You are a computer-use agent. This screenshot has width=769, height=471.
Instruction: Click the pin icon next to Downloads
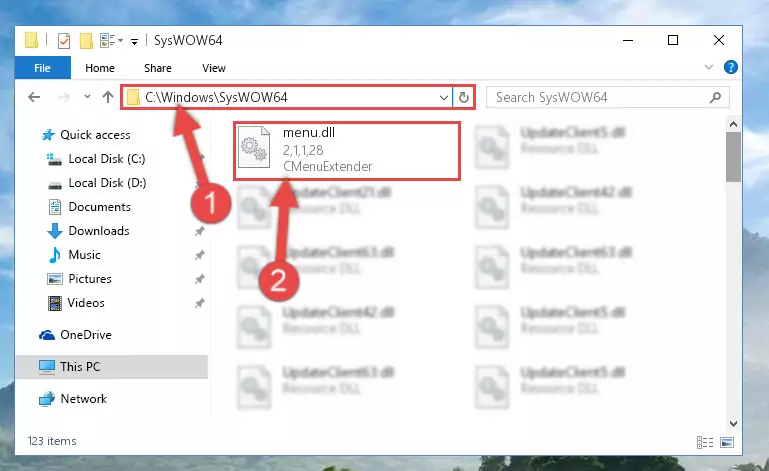[x=199, y=231]
